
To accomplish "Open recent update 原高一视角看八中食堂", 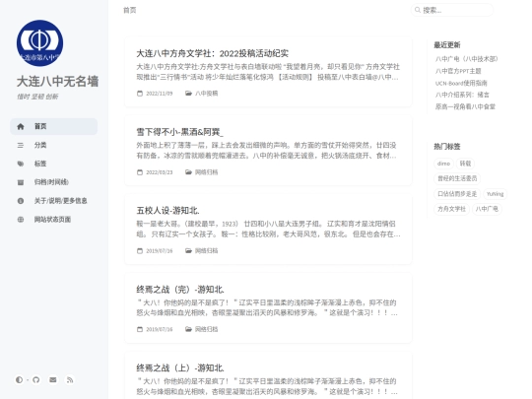I will (x=465, y=106).
